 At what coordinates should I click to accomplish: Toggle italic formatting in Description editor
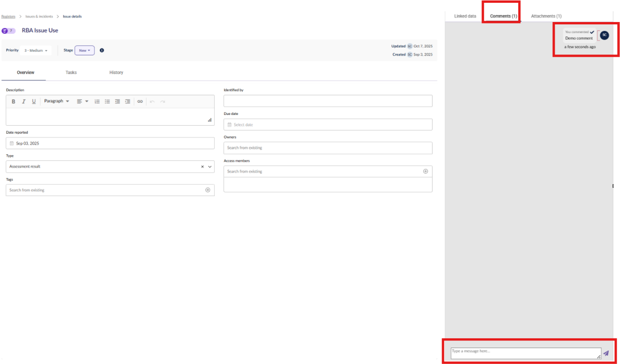[x=23, y=101]
